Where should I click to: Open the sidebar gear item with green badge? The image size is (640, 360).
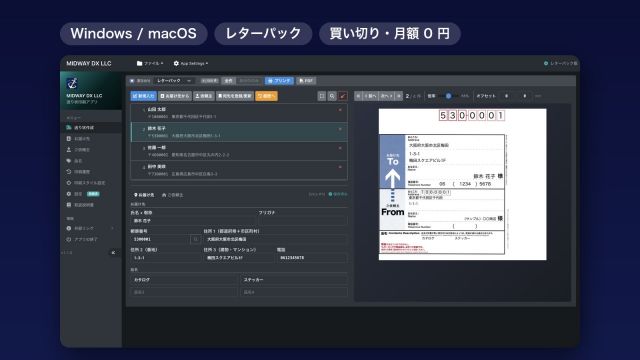(x=91, y=194)
